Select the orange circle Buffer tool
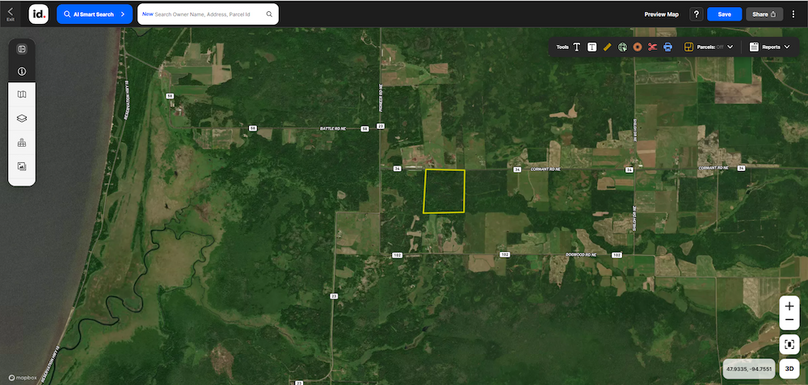Viewport: 808px width, 385px height. [x=637, y=47]
